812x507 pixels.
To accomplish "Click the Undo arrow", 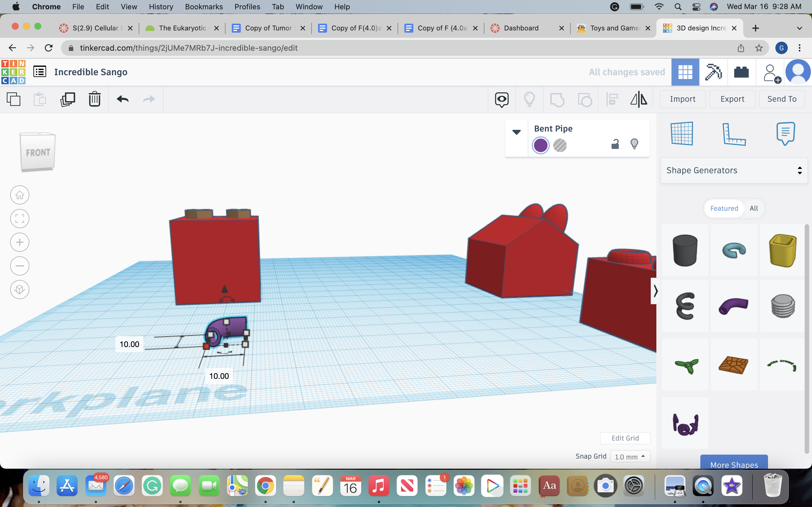I will point(122,99).
